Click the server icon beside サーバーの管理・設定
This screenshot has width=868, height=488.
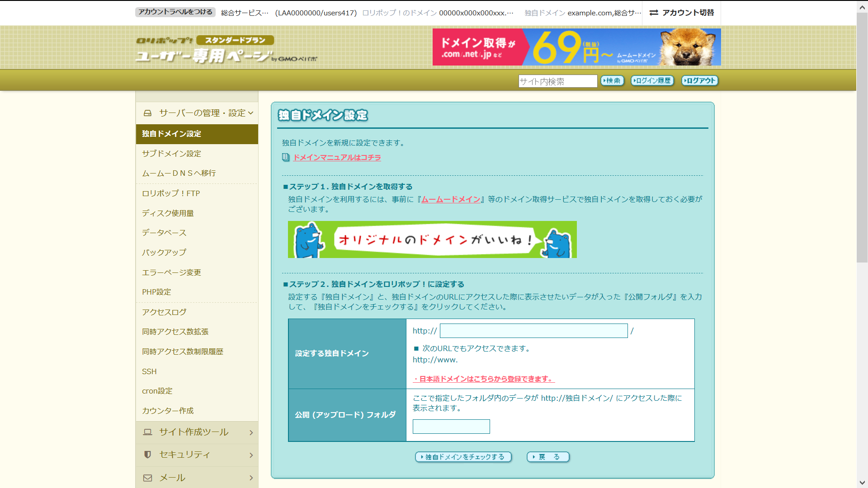point(147,113)
